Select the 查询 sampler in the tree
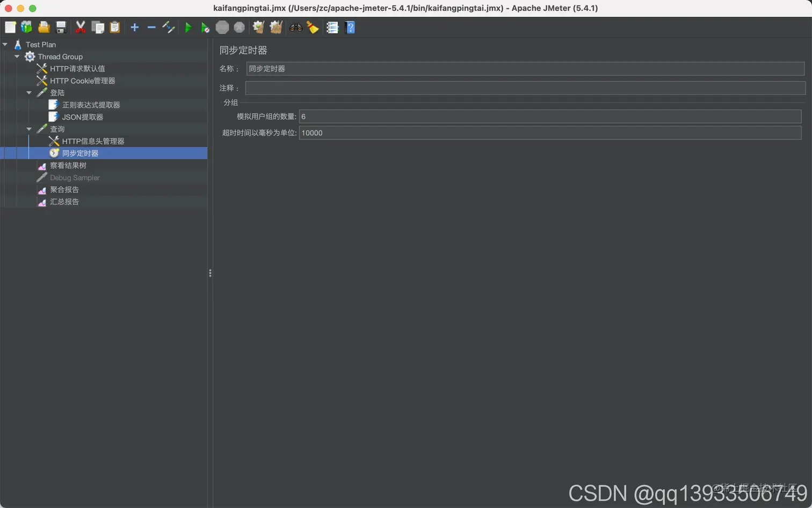Viewport: 812px width, 508px height. tap(57, 129)
